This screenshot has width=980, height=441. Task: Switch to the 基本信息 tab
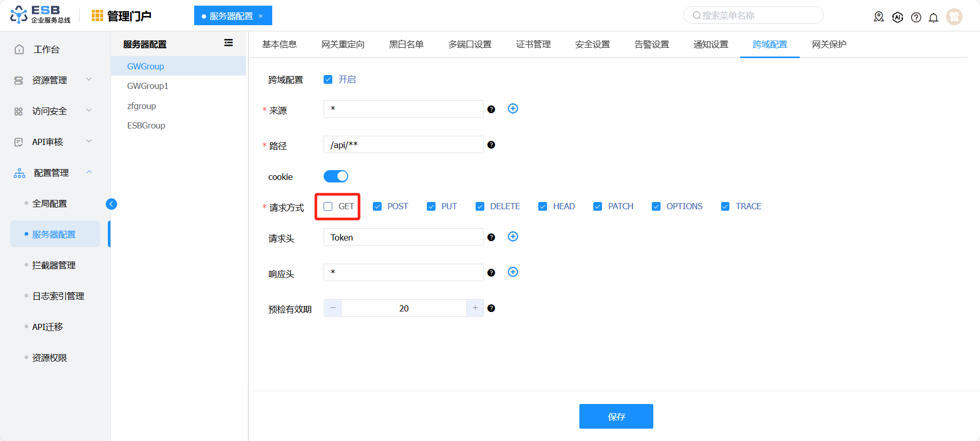tap(279, 44)
